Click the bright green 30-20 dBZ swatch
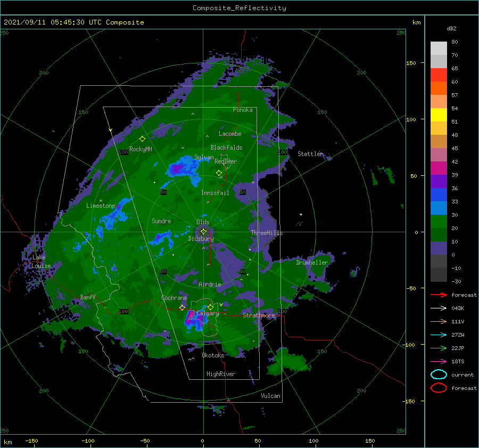Screen dimensions: 479x448 tap(439, 222)
